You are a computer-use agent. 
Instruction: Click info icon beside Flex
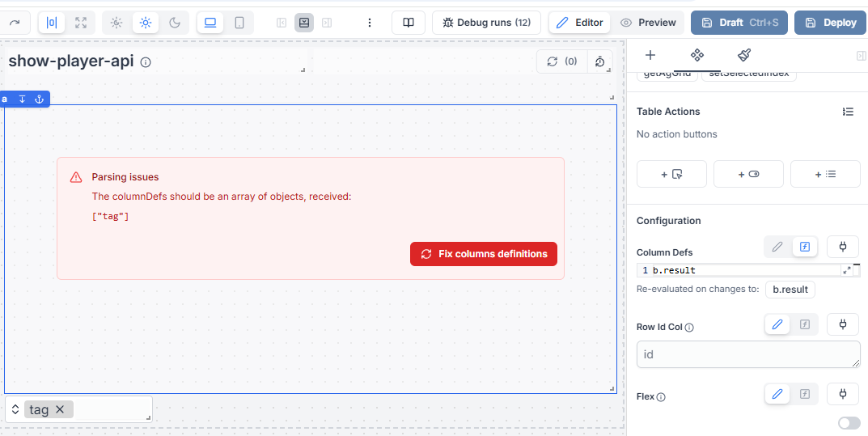(661, 396)
